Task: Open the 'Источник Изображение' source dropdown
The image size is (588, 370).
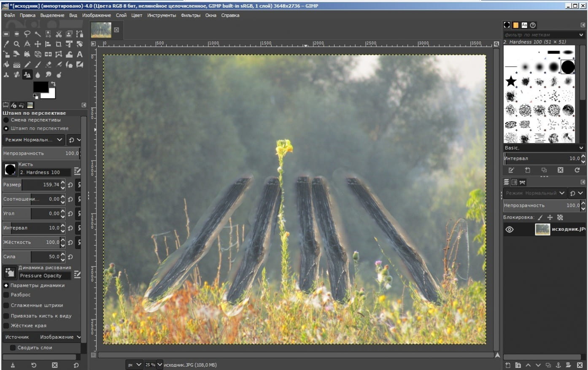Action: coord(42,337)
